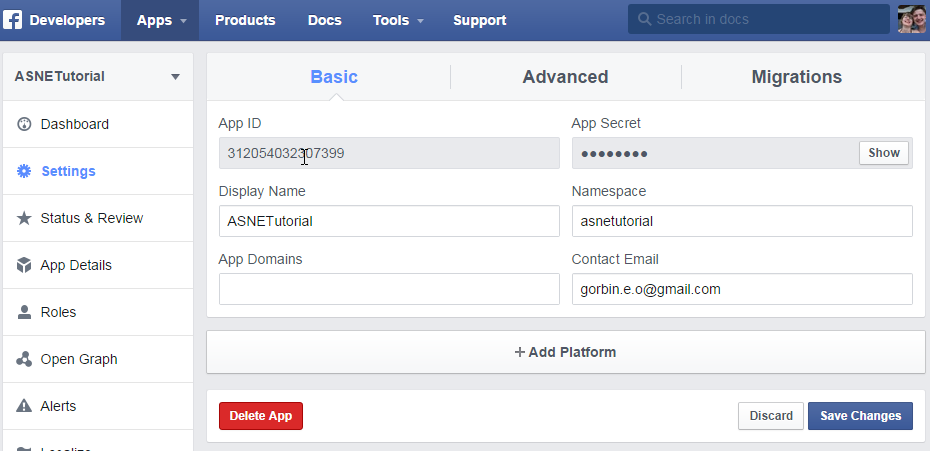Click the Open Graph icon
Image resolution: width=930 pixels, height=451 pixels.
pyautogui.click(x=25, y=359)
